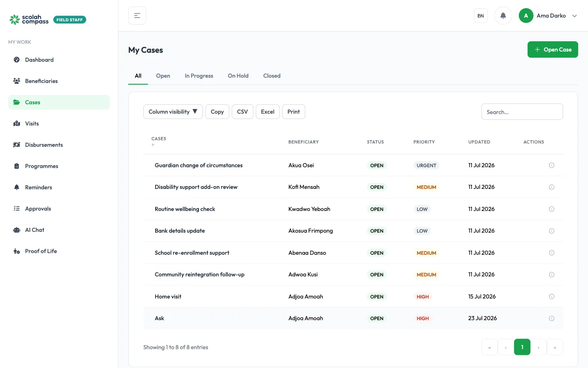Go to page 1 in pagination

(x=522, y=347)
